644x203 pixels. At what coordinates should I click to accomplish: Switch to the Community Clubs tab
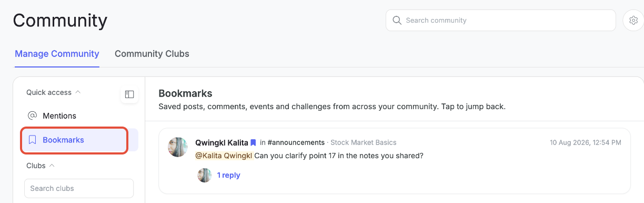coord(152,54)
